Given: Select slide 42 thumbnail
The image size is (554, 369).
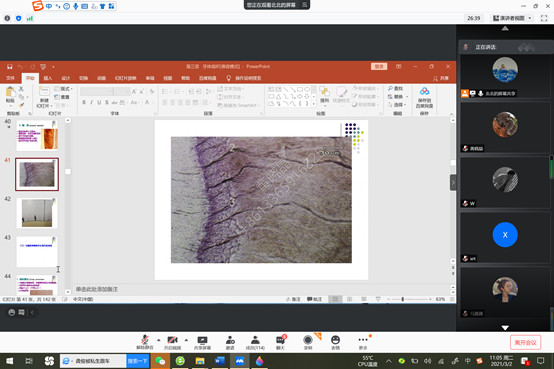Looking at the screenshot, I should tap(37, 213).
